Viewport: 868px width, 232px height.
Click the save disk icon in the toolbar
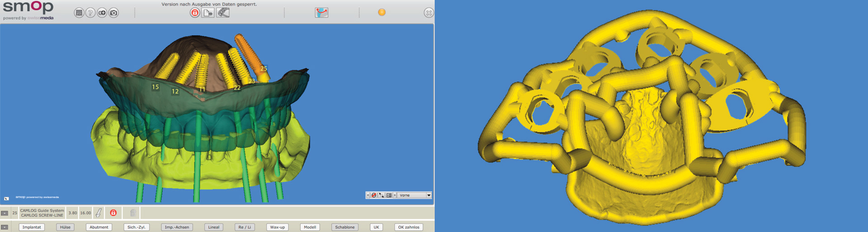pyautogui.click(x=79, y=13)
